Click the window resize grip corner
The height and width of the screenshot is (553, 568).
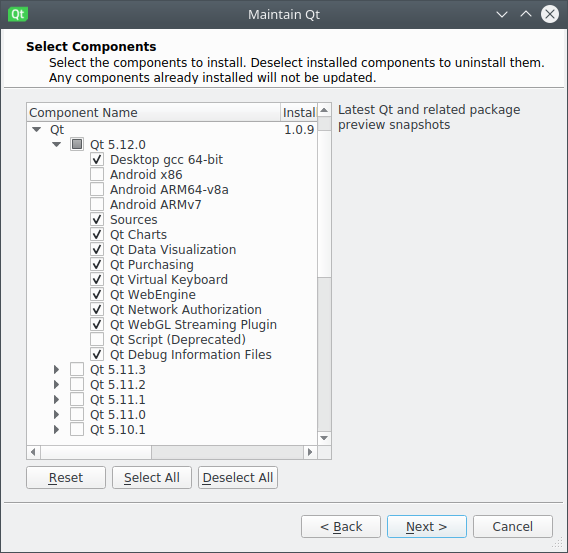(557, 543)
